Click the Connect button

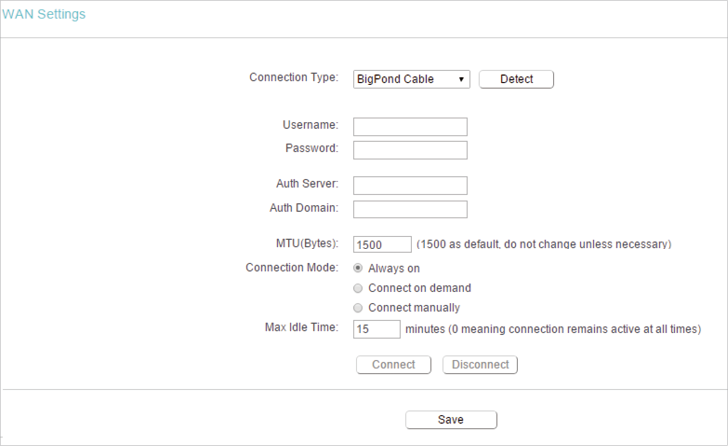[x=393, y=365]
